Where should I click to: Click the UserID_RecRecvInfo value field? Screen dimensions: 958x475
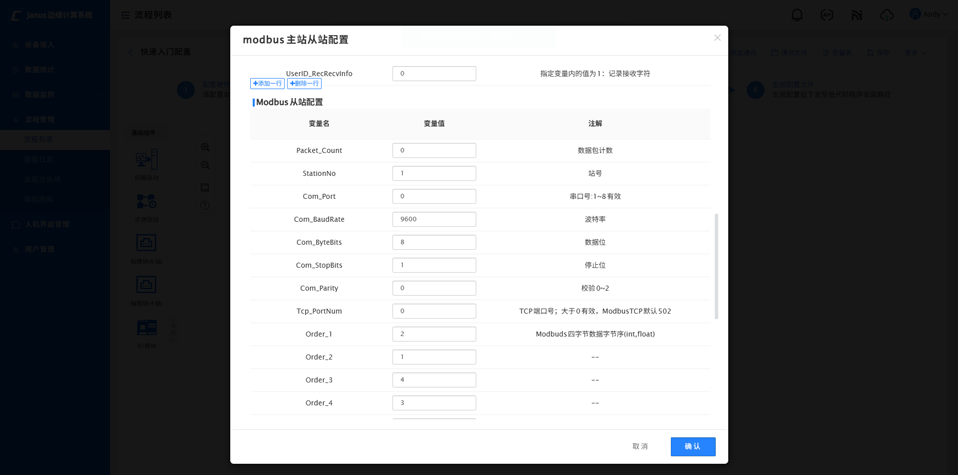(x=434, y=73)
